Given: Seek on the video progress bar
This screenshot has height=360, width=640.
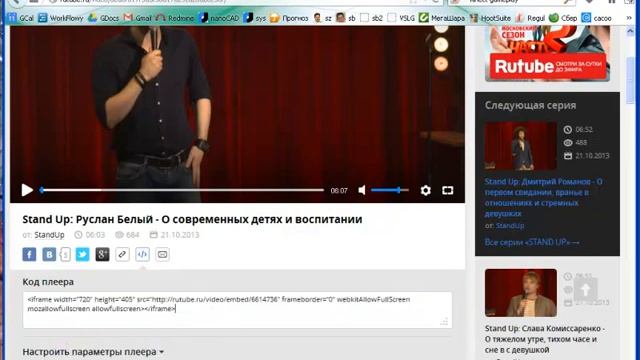Looking at the screenshot, I should 182,190.
